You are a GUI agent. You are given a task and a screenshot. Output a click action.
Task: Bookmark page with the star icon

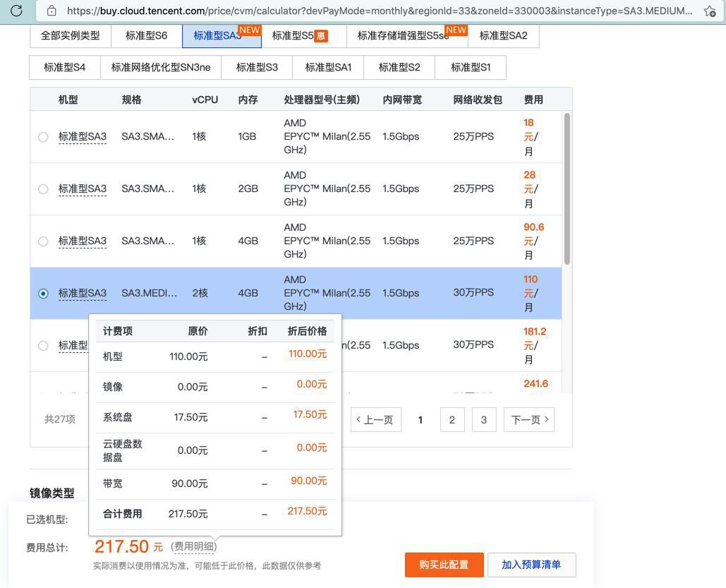click(x=709, y=11)
